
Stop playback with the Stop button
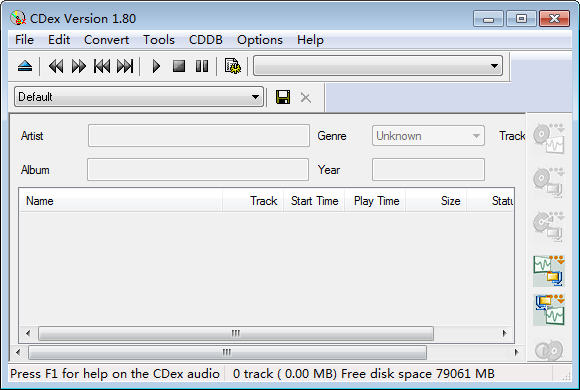pos(179,66)
